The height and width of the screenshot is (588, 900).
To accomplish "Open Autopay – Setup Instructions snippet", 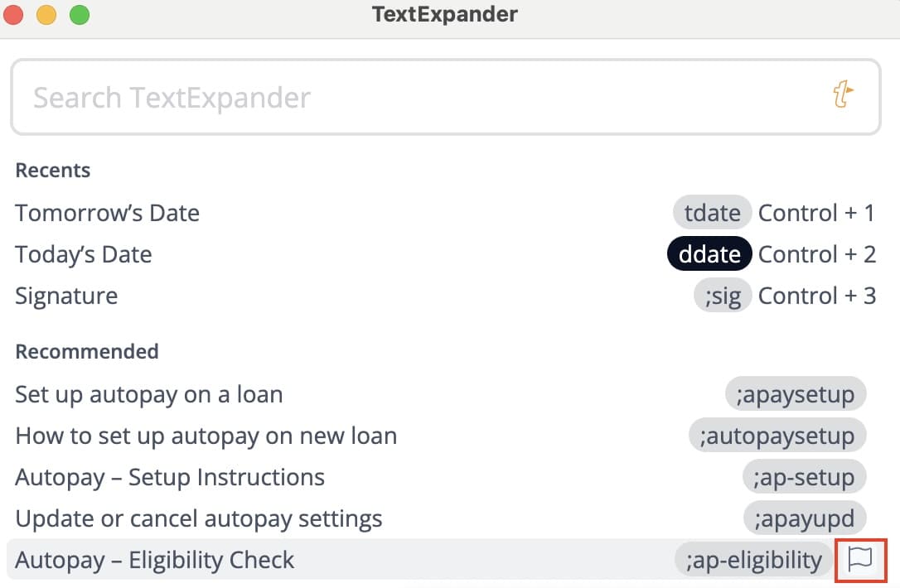I will [x=170, y=477].
